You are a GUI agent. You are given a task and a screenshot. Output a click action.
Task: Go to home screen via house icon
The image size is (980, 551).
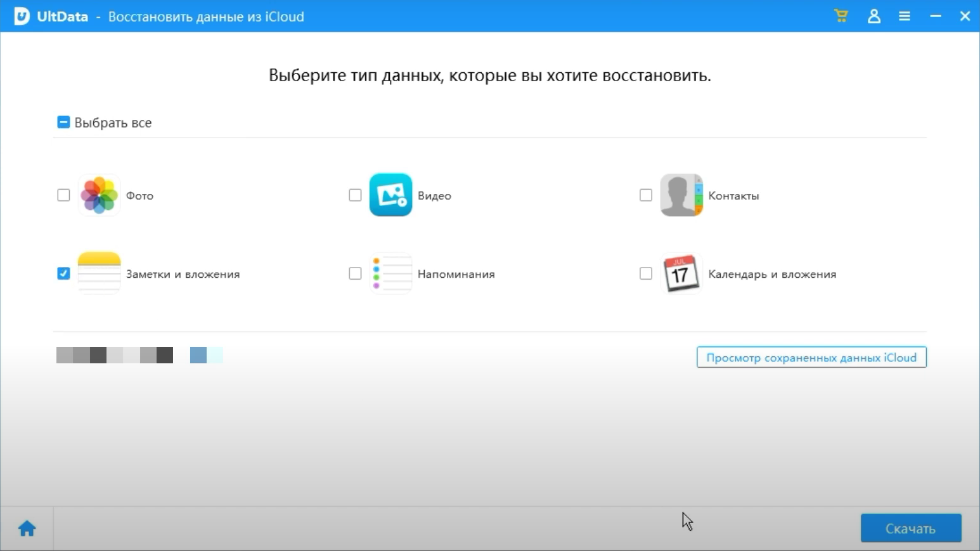point(27,528)
